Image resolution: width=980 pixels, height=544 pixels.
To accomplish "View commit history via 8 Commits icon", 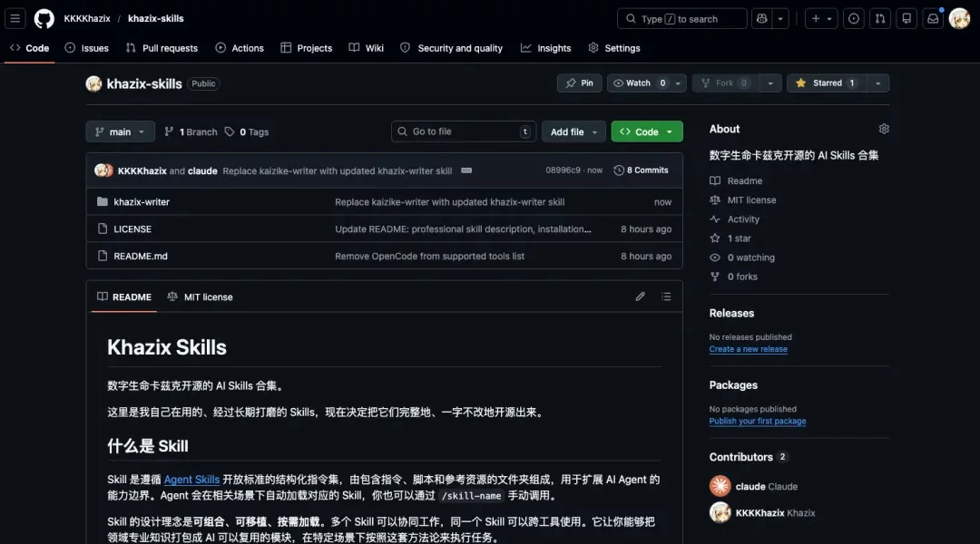I will tap(641, 170).
